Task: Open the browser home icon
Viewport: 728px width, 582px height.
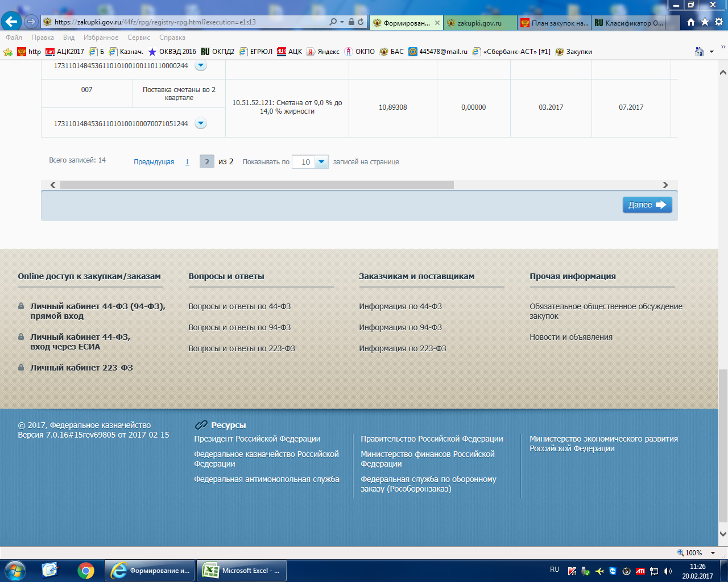Action: [x=690, y=22]
